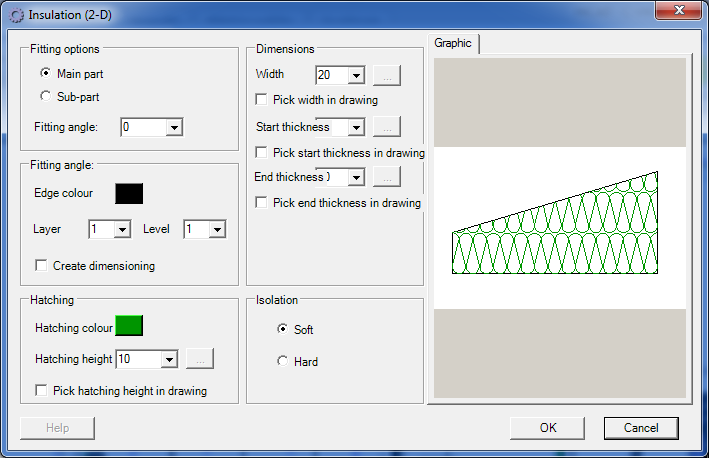
Task: Click the Hatching height field showing 10
Action: click(139, 360)
